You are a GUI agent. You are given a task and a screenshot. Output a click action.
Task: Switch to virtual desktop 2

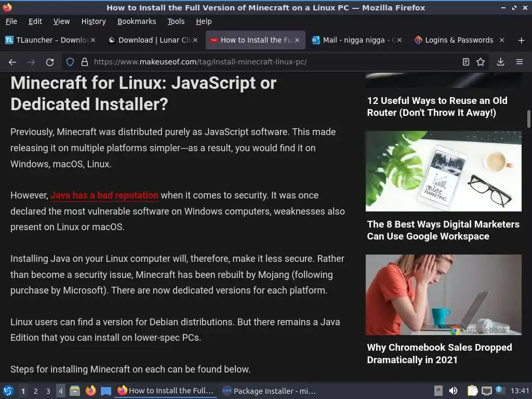click(35, 391)
